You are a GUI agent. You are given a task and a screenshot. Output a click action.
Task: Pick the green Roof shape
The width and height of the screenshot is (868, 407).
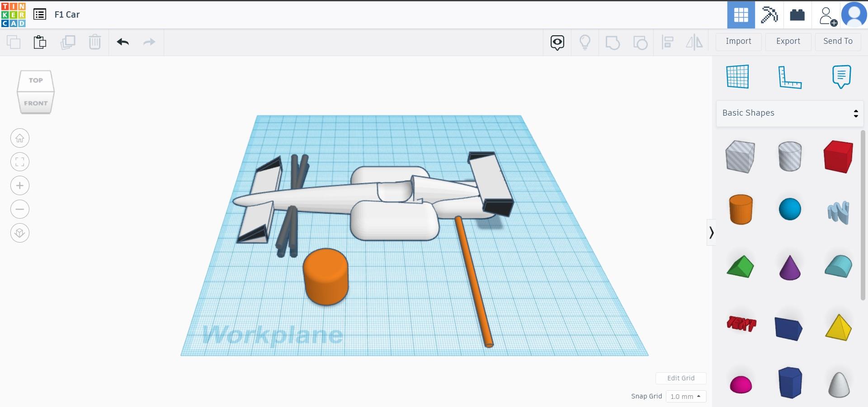[740, 267]
